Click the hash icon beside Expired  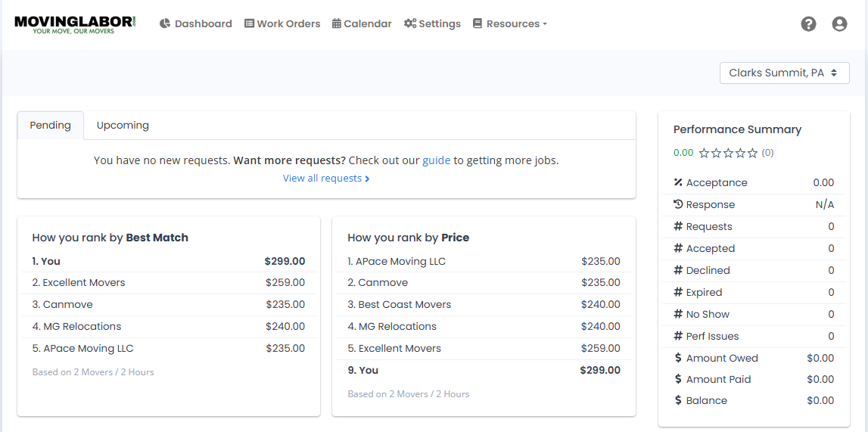click(x=678, y=292)
